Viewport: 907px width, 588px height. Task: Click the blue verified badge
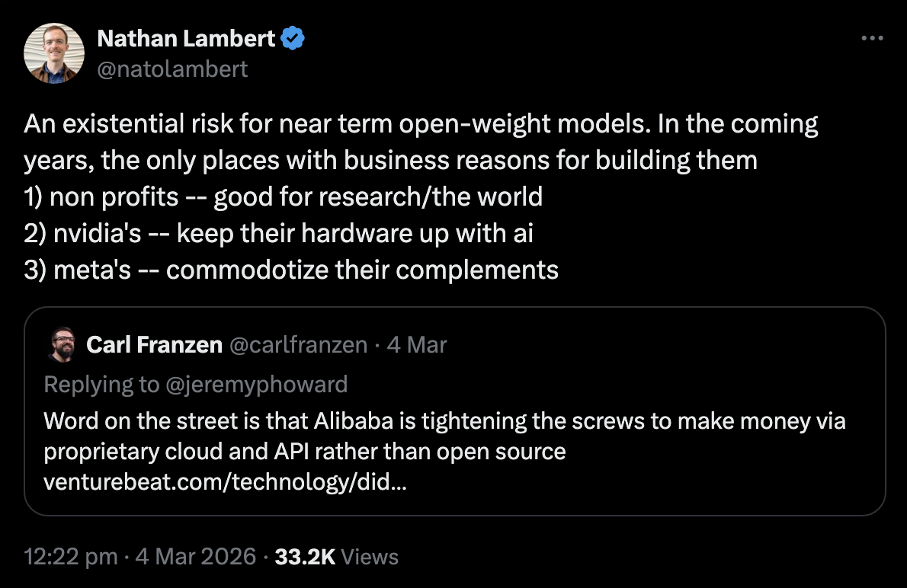pyautogui.click(x=293, y=38)
